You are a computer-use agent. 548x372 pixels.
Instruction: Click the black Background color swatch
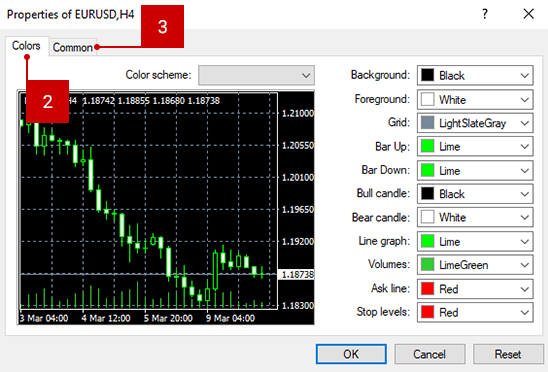pos(427,75)
